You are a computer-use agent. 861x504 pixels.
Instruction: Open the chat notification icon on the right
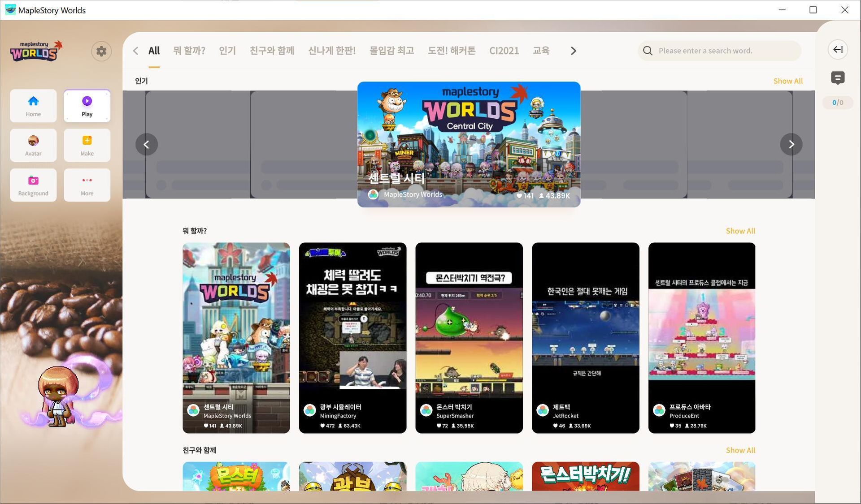pos(838,78)
